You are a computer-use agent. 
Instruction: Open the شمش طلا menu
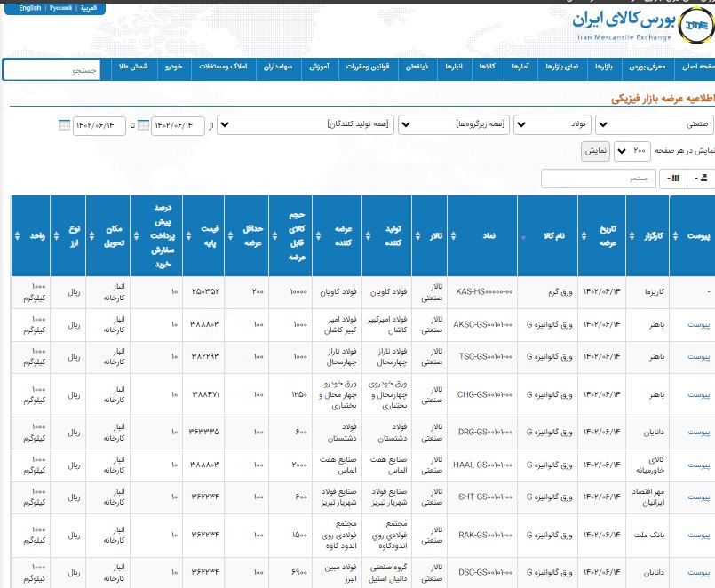133,67
